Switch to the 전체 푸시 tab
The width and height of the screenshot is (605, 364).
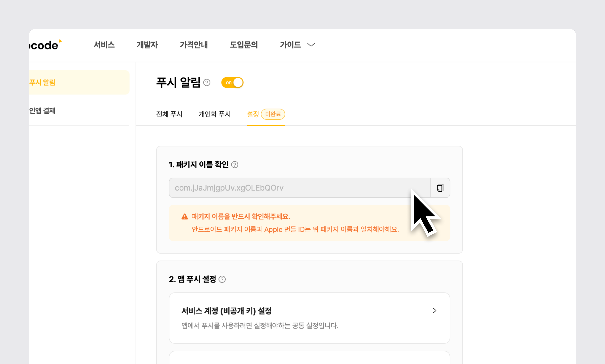pos(169,114)
